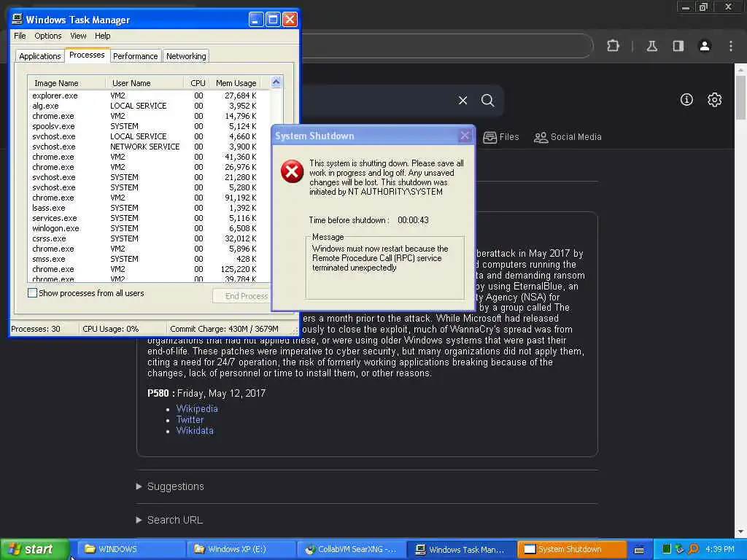Expand the Search URL section

[169, 519]
